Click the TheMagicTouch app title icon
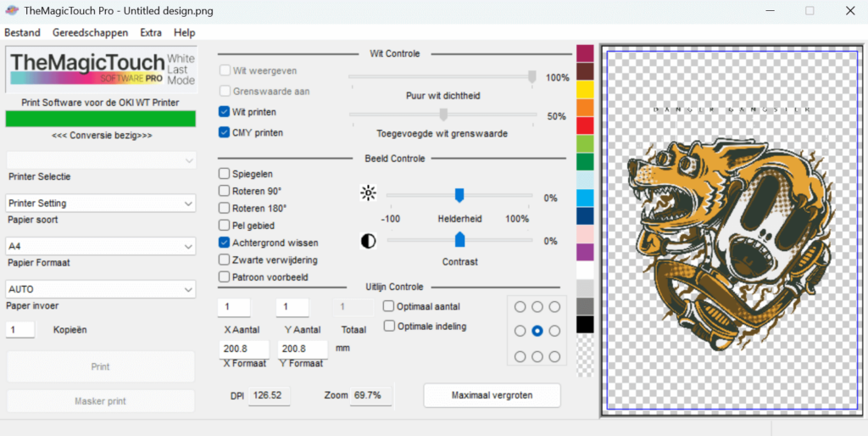This screenshot has width=868, height=436. coord(12,10)
